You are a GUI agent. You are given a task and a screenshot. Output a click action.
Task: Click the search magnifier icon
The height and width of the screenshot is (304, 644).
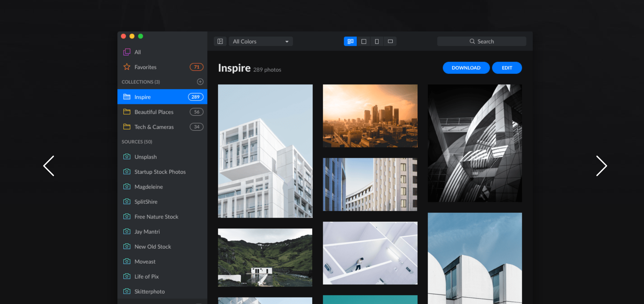pyautogui.click(x=472, y=41)
